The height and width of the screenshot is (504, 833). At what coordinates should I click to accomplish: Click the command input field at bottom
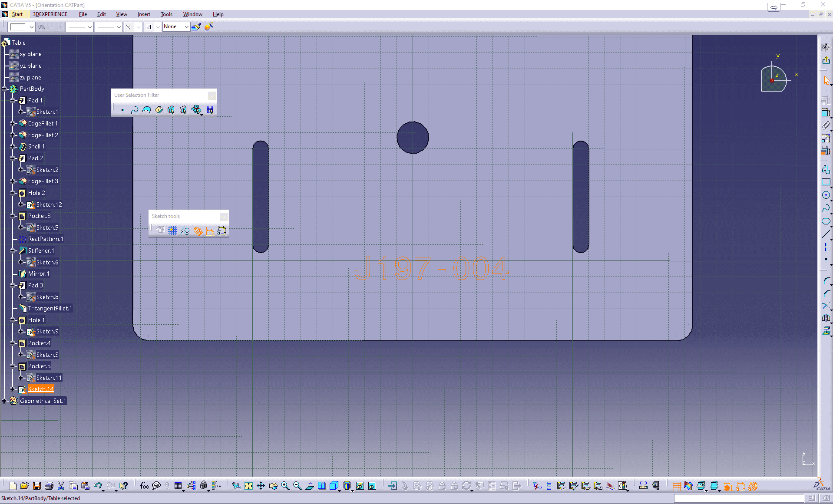739,498
